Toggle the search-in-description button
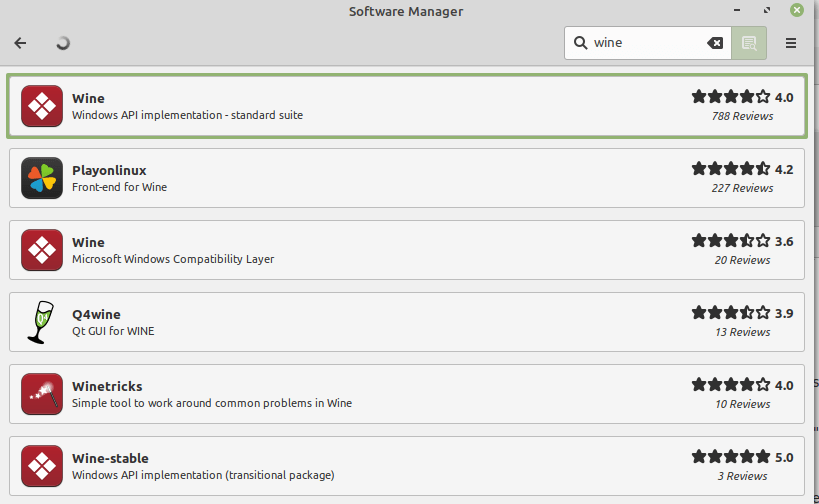 [749, 43]
